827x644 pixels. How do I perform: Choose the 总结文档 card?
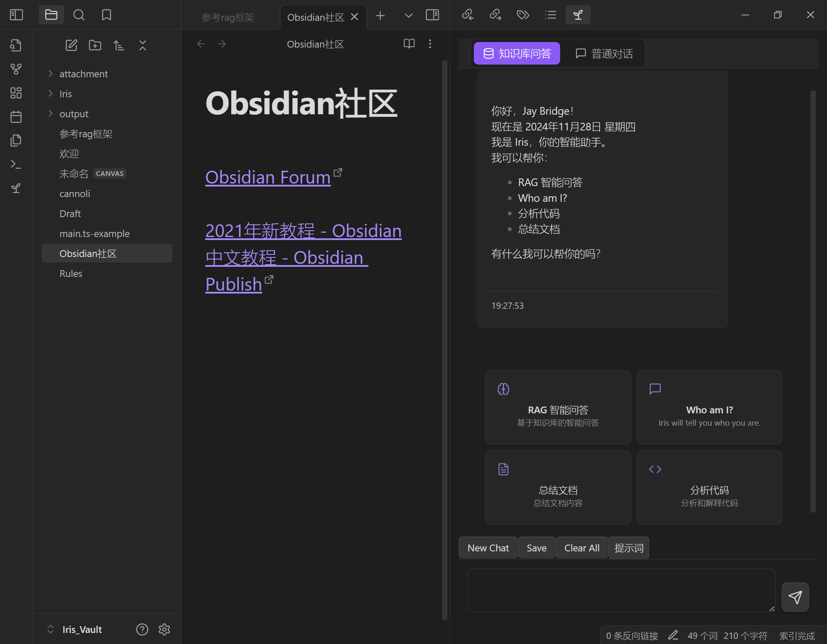(558, 487)
